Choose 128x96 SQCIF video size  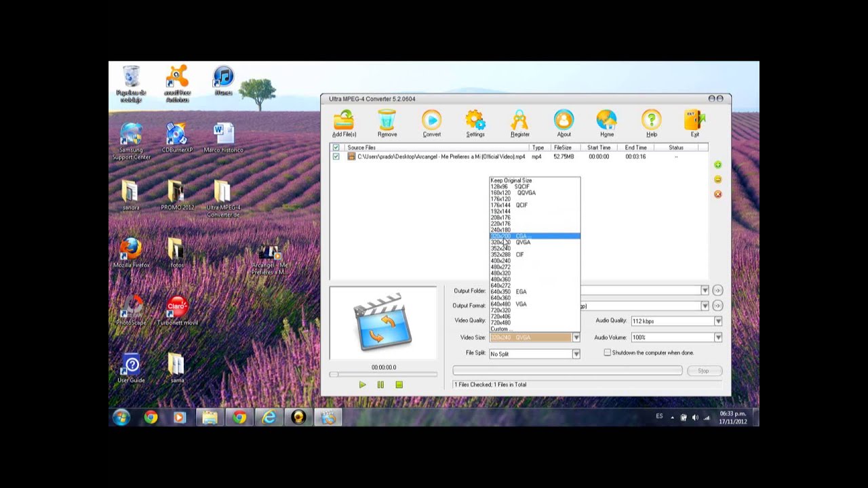535,186
